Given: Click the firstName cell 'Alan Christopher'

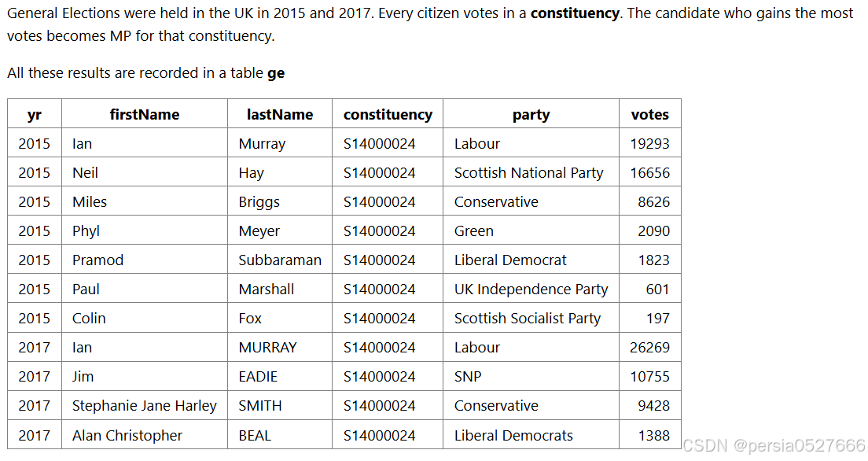Looking at the screenshot, I should click(x=145, y=436).
